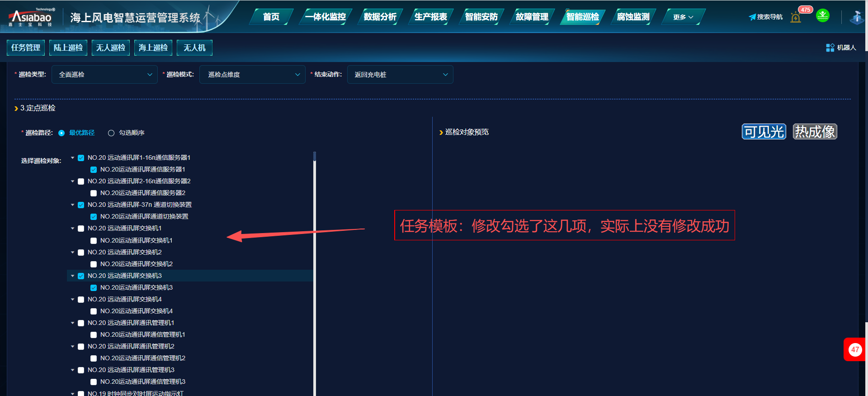Viewport: 868px width, 396px height.
Task: Click the green drowning-person warning icon
Action: tap(822, 16)
